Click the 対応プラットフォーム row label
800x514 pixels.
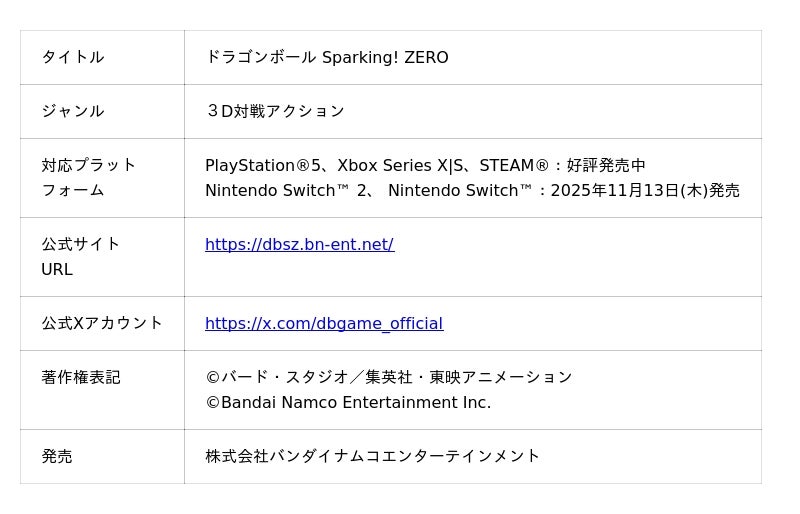pos(88,178)
